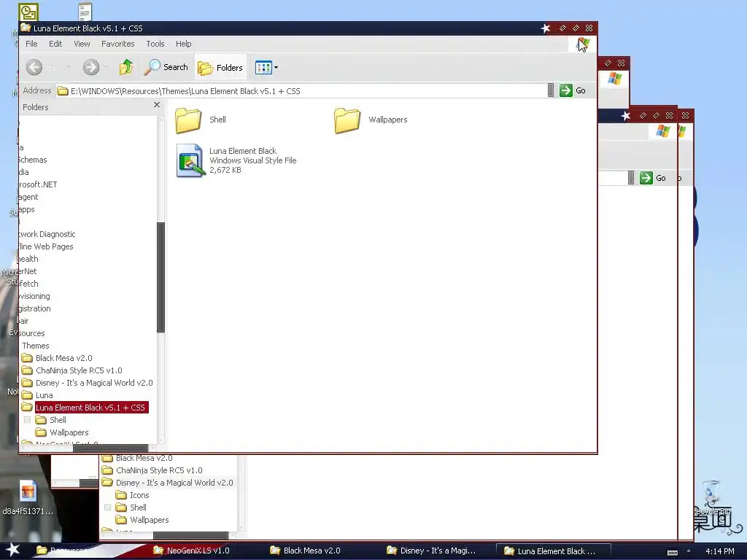
Task: Click the keyboard icon in system tray
Action: (x=672, y=551)
